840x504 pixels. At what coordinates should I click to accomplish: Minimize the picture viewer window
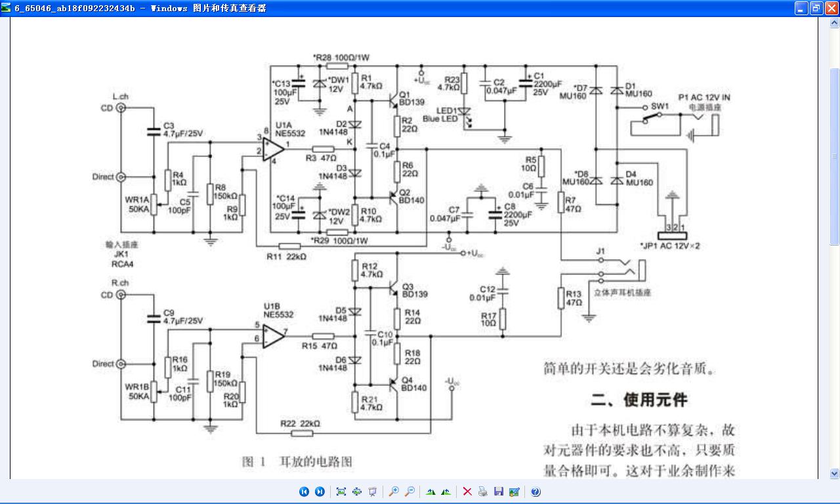pos(801,8)
